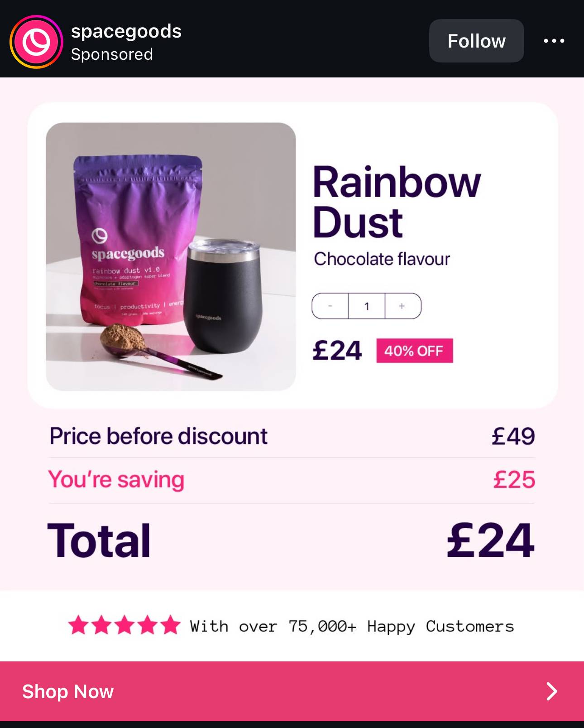Image resolution: width=584 pixels, height=728 pixels.
Task: Click the You're saving £25 row
Action: pyautogui.click(x=292, y=480)
